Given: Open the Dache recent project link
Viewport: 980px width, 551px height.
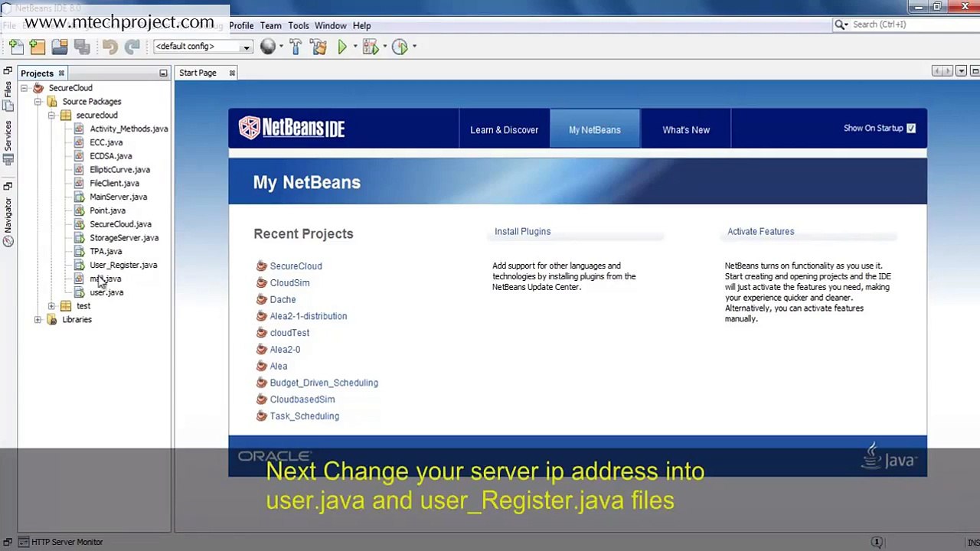Looking at the screenshot, I should click(x=283, y=299).
